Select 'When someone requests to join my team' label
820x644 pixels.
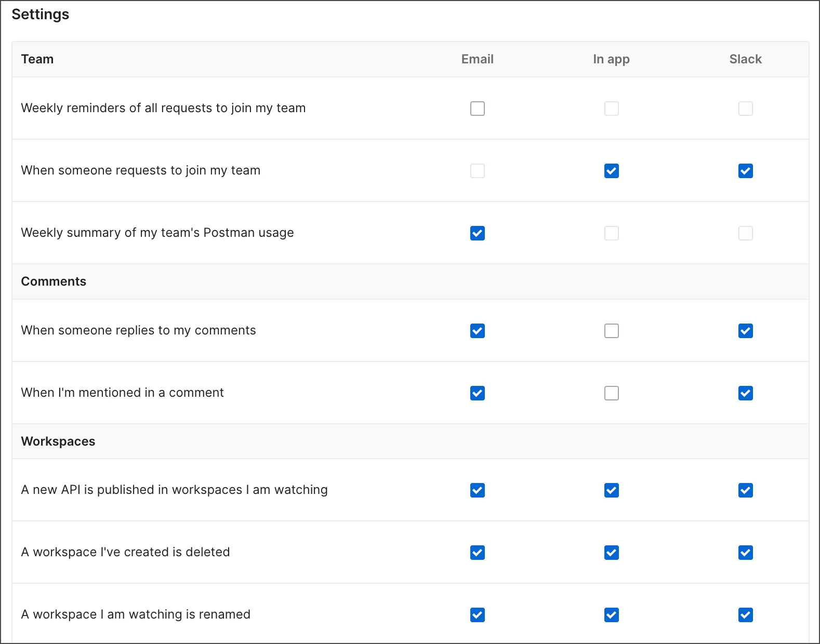140,170
